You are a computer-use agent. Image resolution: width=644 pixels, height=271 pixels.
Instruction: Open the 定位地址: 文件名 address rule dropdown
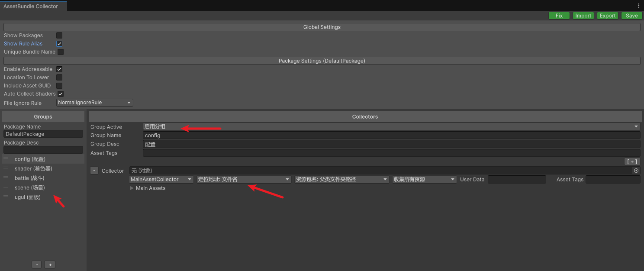244,179
